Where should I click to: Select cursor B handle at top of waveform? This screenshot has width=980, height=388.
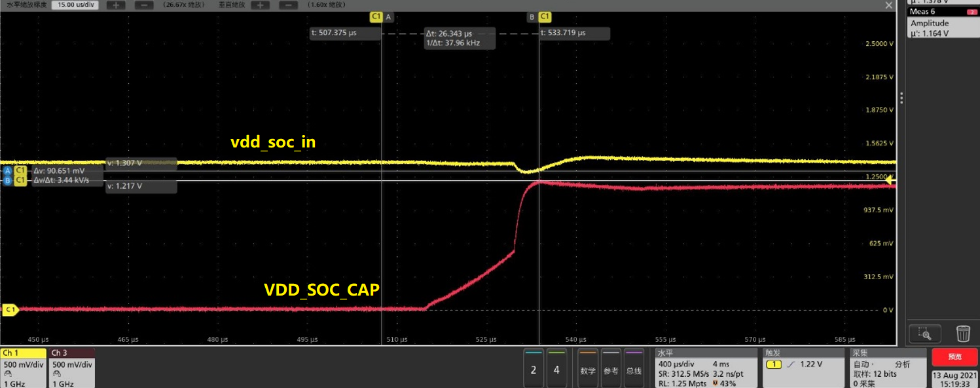click(532, 16)
